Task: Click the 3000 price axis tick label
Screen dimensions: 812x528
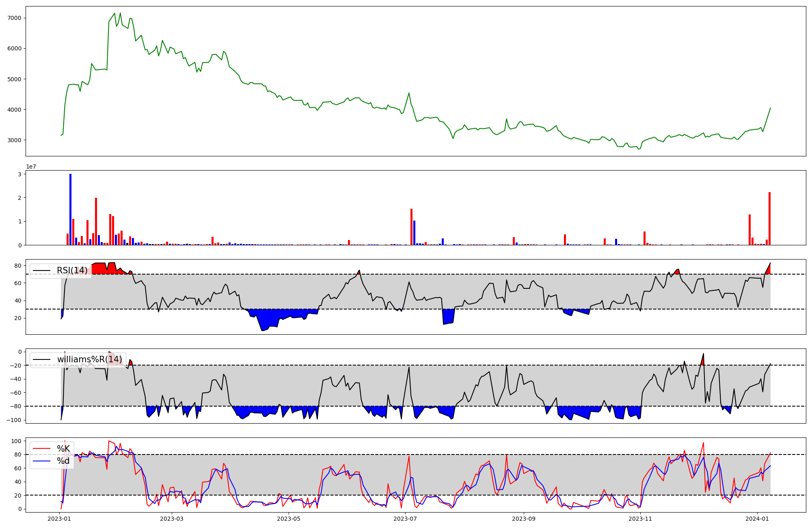Action: pos(15,140)
